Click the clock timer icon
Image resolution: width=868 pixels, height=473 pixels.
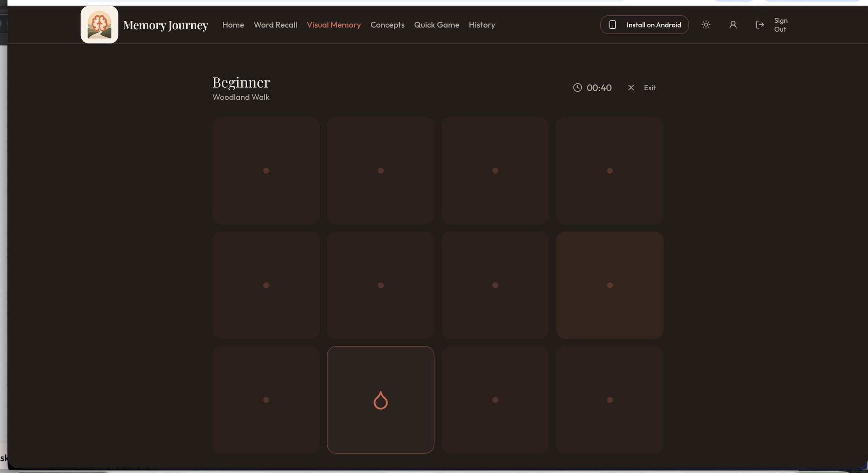(577, 87)
